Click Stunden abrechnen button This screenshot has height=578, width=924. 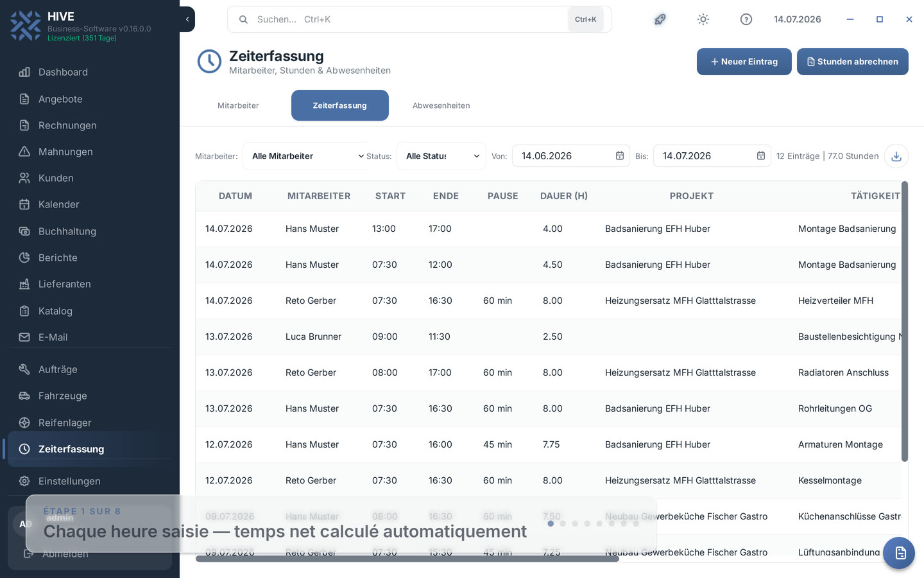pyautogui.click(x=853, y=62)
